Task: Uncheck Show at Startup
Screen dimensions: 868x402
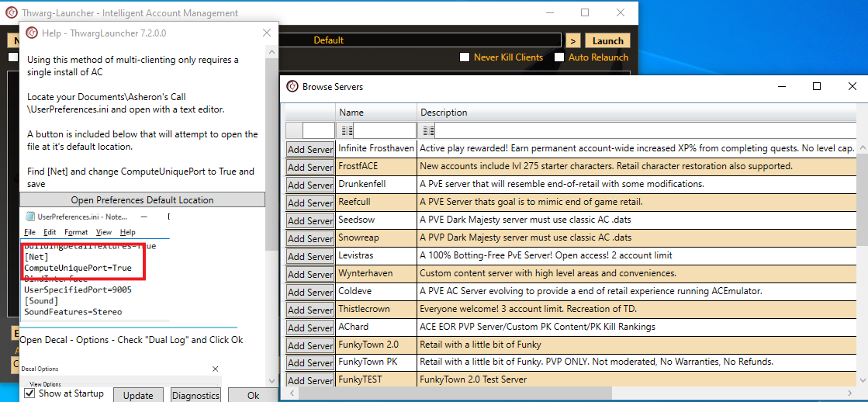Action: tap(29, 394)
